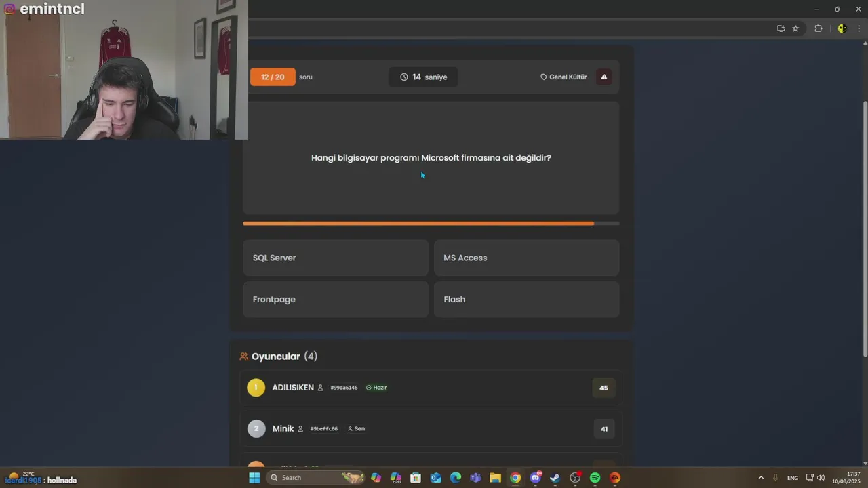Click the browser install app icon
Image resolution: width=868 pixels, height=488 pixels.
pyautogui.click(x=781, y=28)
